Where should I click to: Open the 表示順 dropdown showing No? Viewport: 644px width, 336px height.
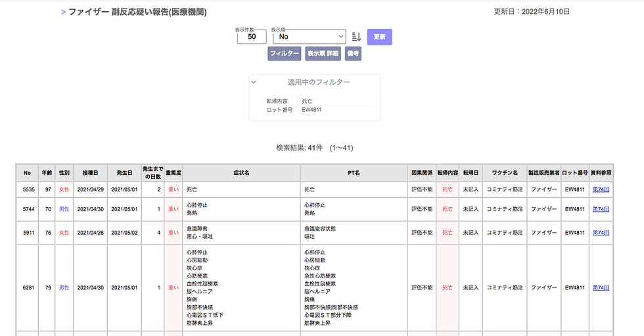point(310,37)
